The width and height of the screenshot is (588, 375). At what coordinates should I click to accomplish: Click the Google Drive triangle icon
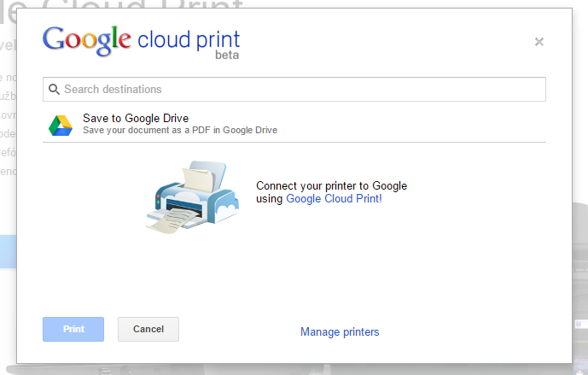coord(60,125)
